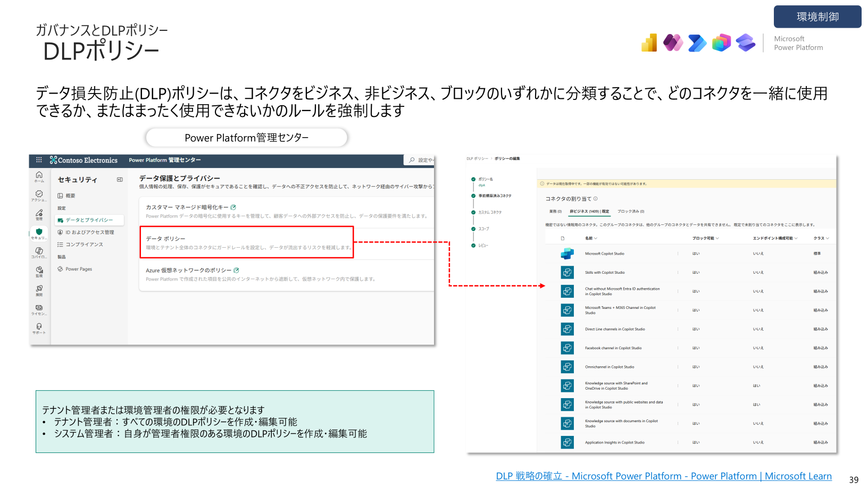
Task: Click Microsoft Teams + M365 Channel row text
Action: point(620,310)
